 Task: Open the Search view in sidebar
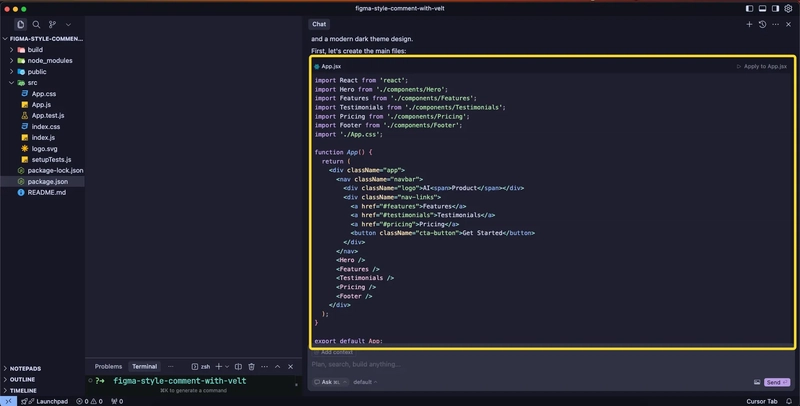point(36,24)
